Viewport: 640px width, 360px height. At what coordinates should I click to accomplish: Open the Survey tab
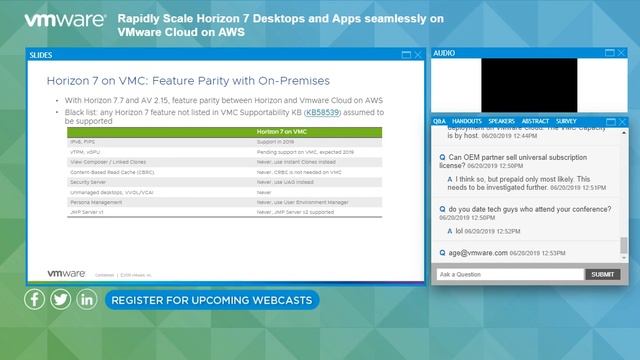click(x=566, y=121)
